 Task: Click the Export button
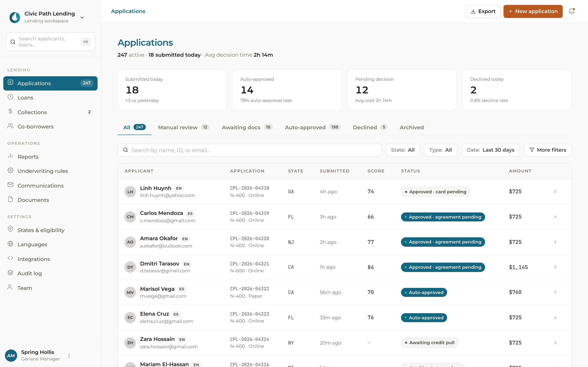(483, 11)
